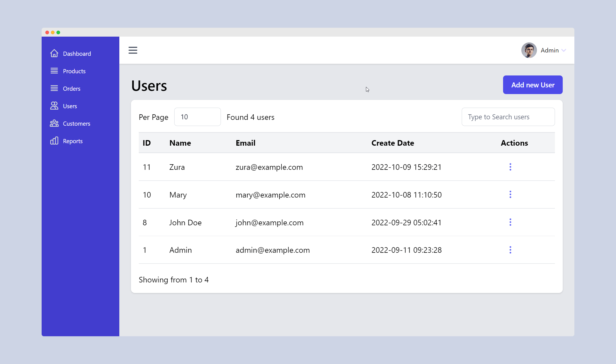The image size is (616, 364).
Task: Open actions menu for Mary row
Action: click(x=510, y=194)
